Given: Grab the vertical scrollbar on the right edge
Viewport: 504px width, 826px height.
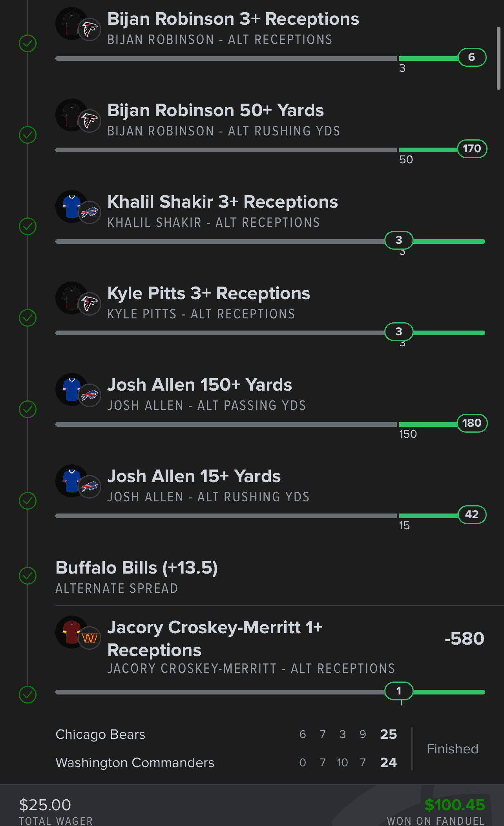Looking at the screenshot, I should tap(499, 59).
